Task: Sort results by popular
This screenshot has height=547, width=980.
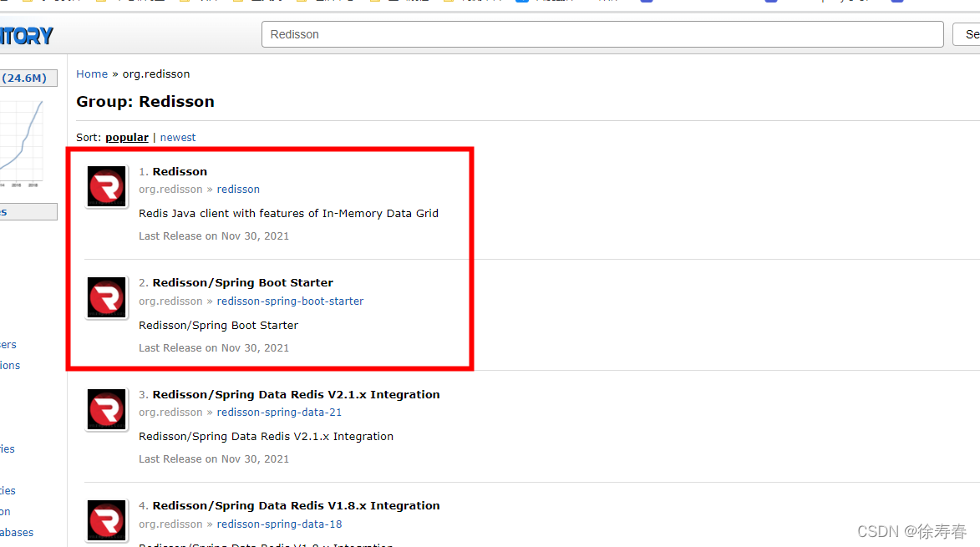Action: (x=127, y=137)
